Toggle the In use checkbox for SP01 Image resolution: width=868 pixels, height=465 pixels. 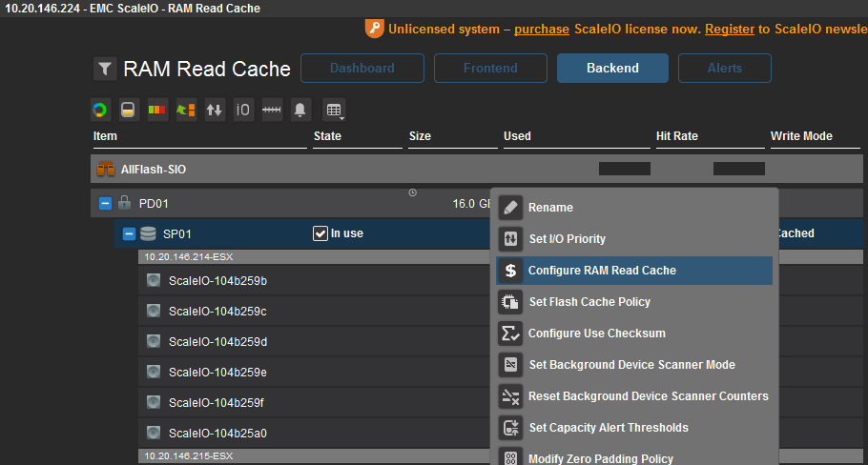[320, 233]
